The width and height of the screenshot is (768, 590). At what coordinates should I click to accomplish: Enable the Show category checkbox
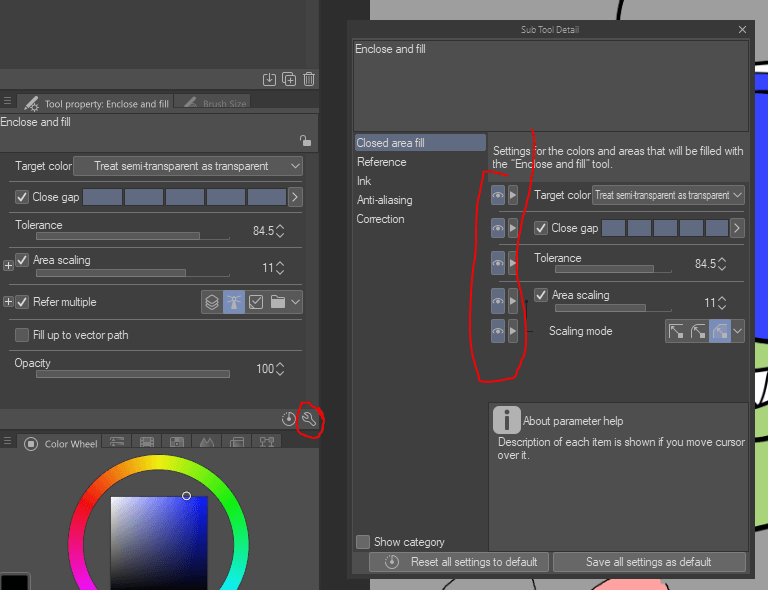363,542
